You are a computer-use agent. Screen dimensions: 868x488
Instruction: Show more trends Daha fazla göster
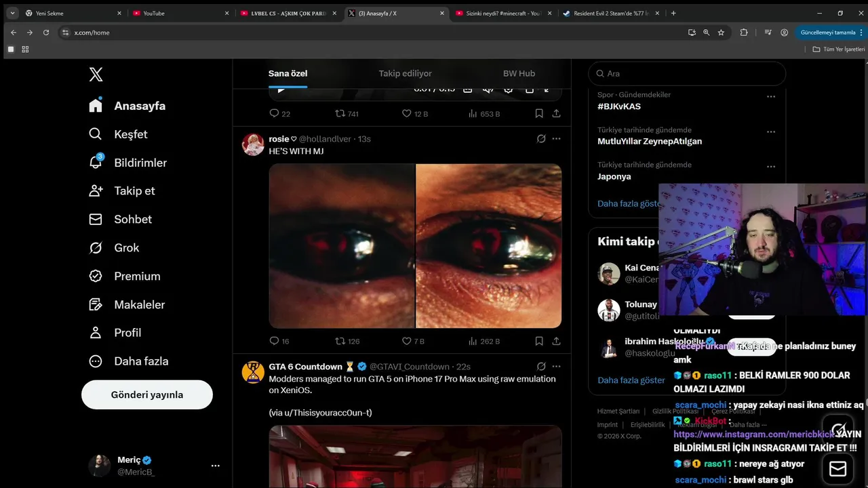point(628,203)
